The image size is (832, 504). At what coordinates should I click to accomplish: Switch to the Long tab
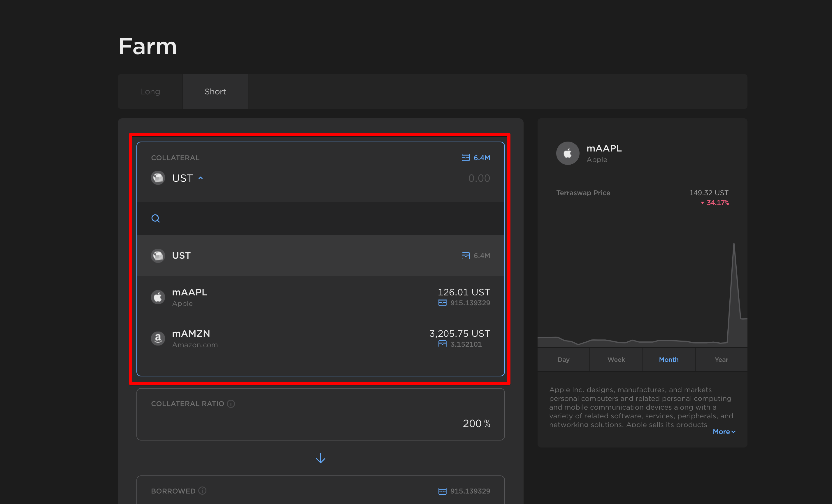pyautogui.click(x=150, y=92)
